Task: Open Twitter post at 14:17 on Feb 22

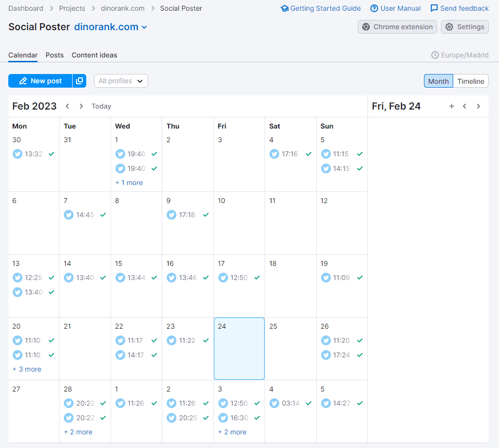Action: pyautogui.click(x=136, y=355)
